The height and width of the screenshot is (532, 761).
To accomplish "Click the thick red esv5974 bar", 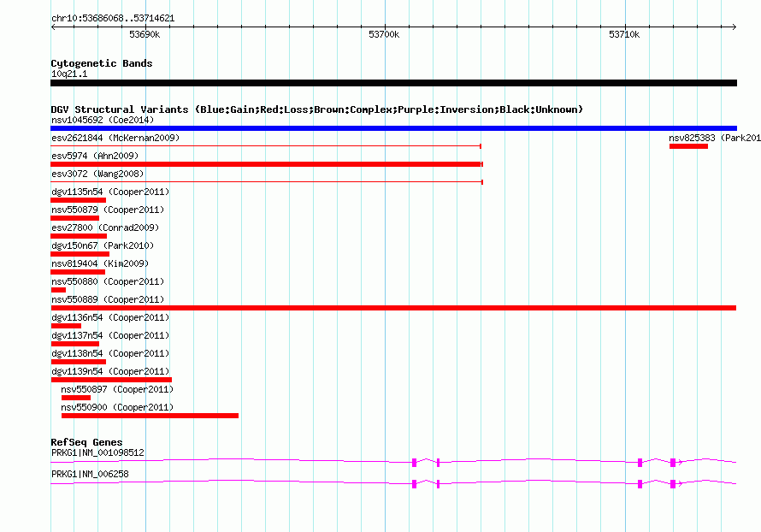I will pyautogui.click(x=267, y=164).
